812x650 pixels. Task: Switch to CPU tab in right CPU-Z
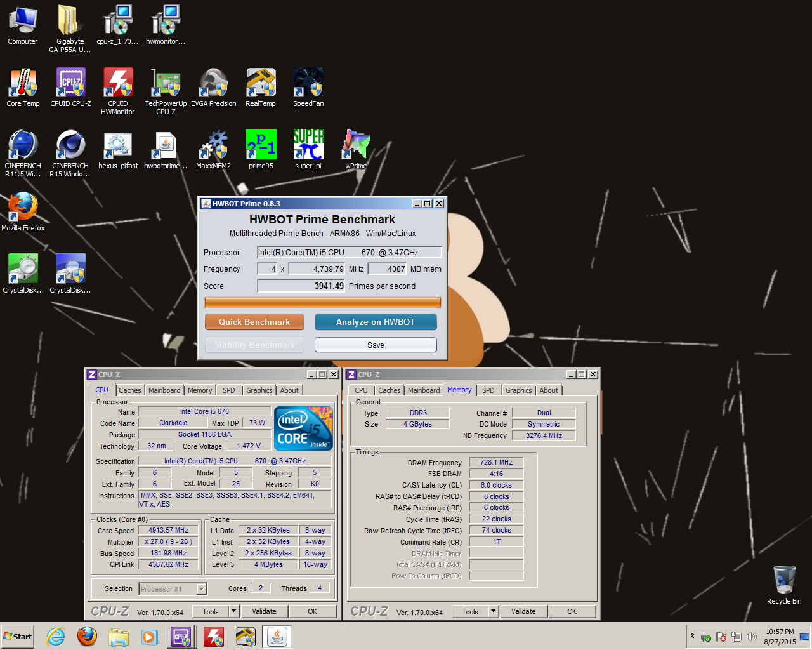tap(361, 390)
